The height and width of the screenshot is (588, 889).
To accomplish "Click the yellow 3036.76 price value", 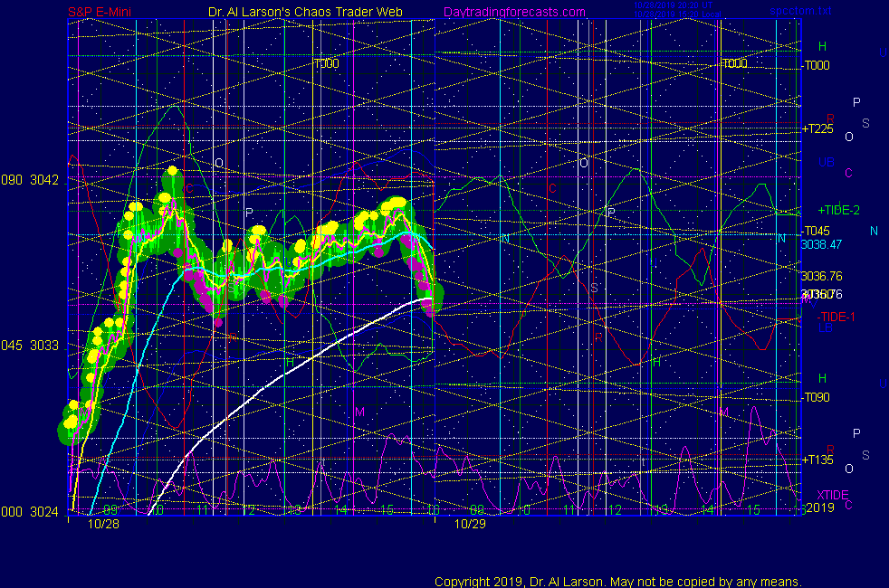I will click(821, 276).
